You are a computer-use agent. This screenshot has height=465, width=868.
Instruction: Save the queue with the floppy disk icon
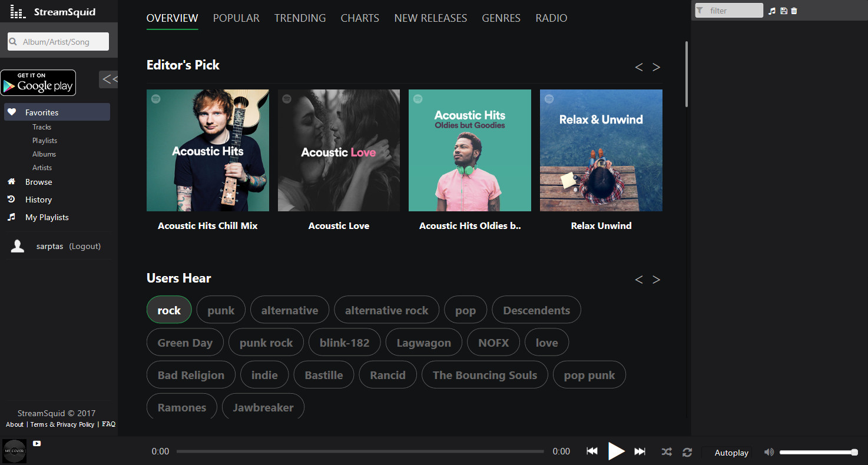point(784,11)
